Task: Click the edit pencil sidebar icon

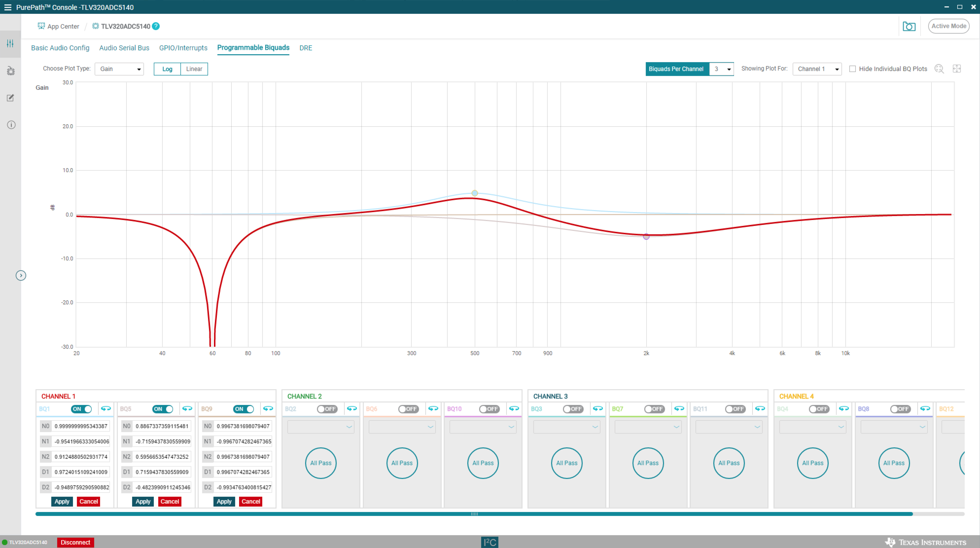Action: [x=11, y=98]
